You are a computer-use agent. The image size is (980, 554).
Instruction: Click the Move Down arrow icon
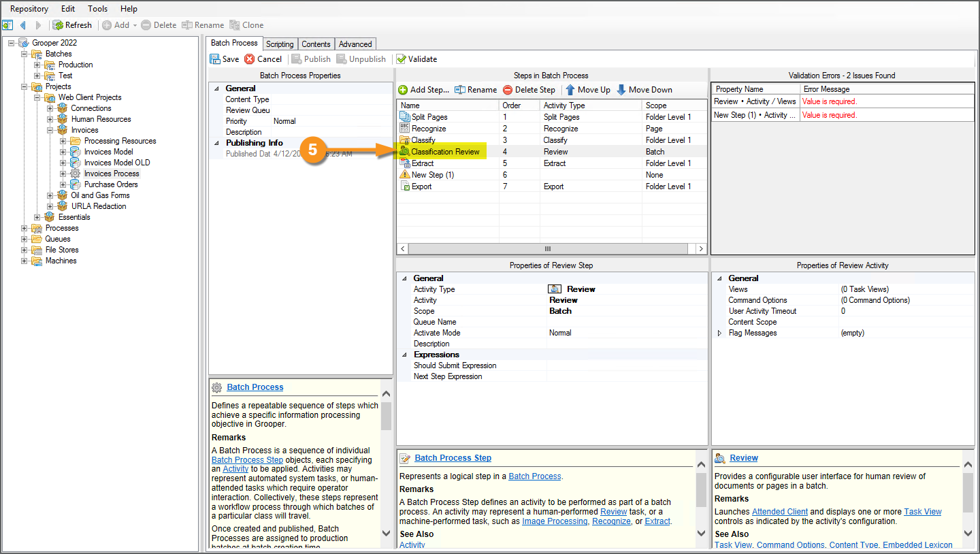pos(621,90)
